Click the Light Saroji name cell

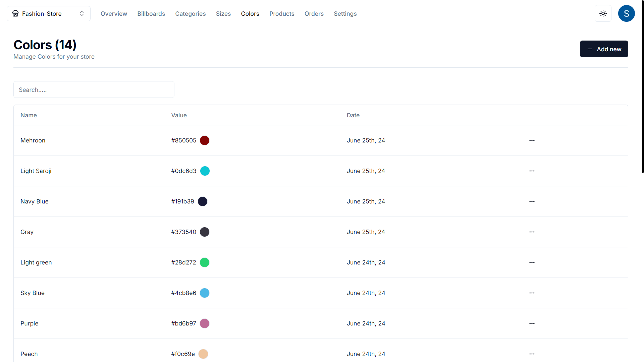(36, 171)
